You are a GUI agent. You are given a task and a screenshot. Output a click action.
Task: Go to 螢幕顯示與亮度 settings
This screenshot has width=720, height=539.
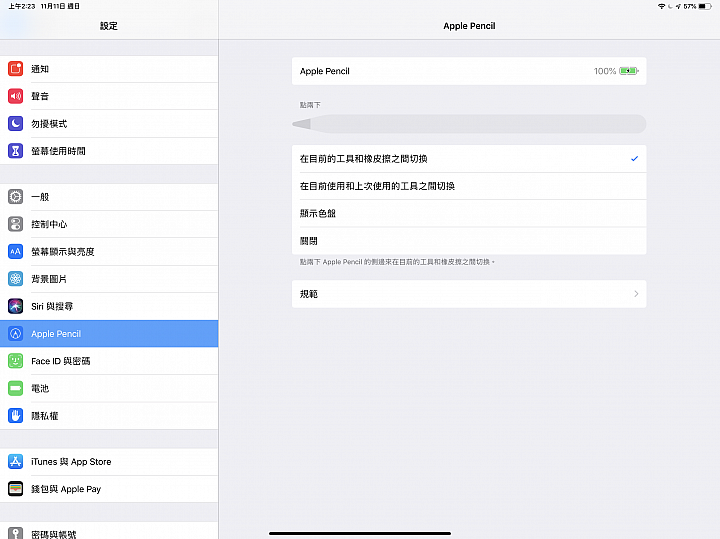[109, 252]
